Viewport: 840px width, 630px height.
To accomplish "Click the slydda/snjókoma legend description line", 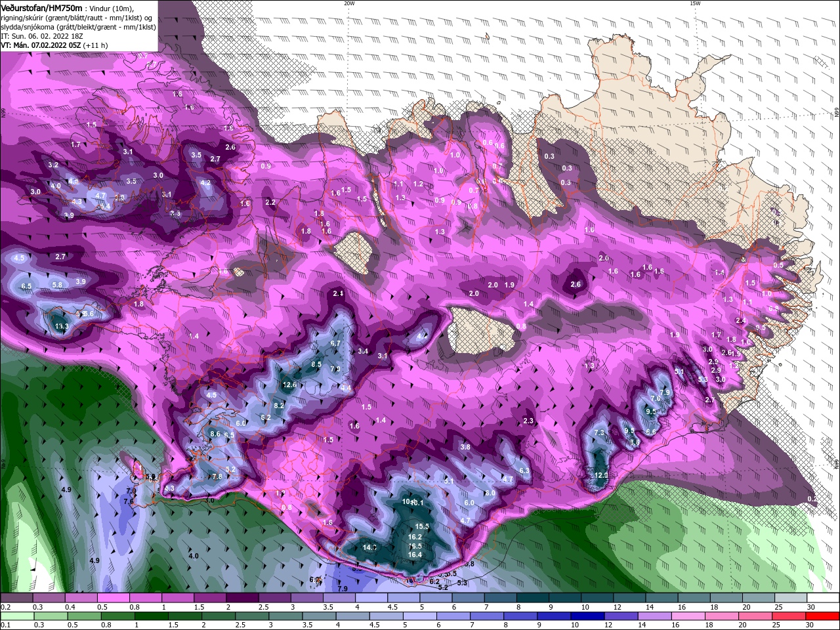I will (78, 27).
